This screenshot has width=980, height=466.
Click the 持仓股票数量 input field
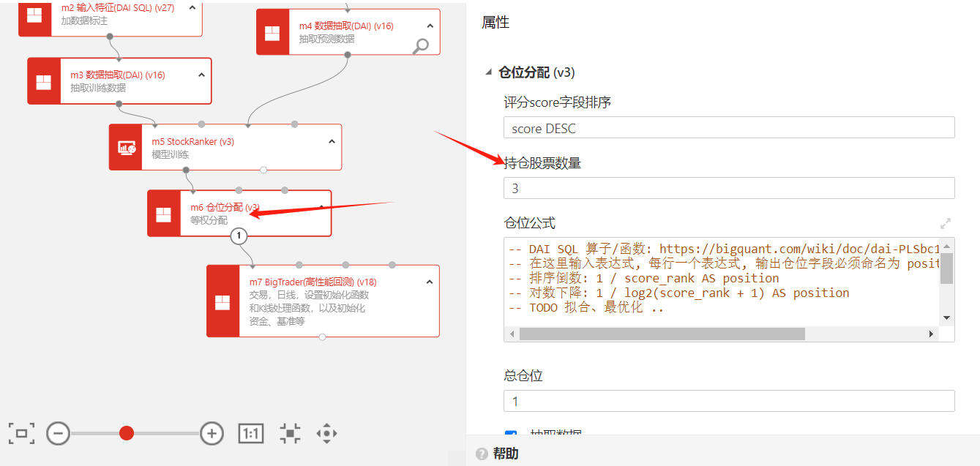(x=728, y=188)
